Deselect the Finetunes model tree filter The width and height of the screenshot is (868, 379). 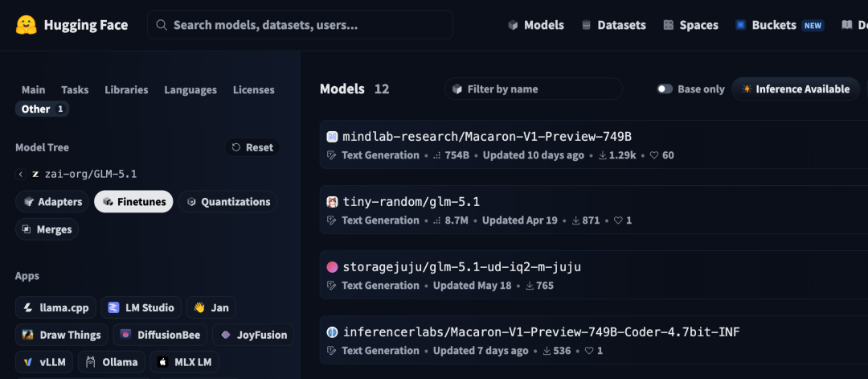pyautogui.click(x=133, y=202)
